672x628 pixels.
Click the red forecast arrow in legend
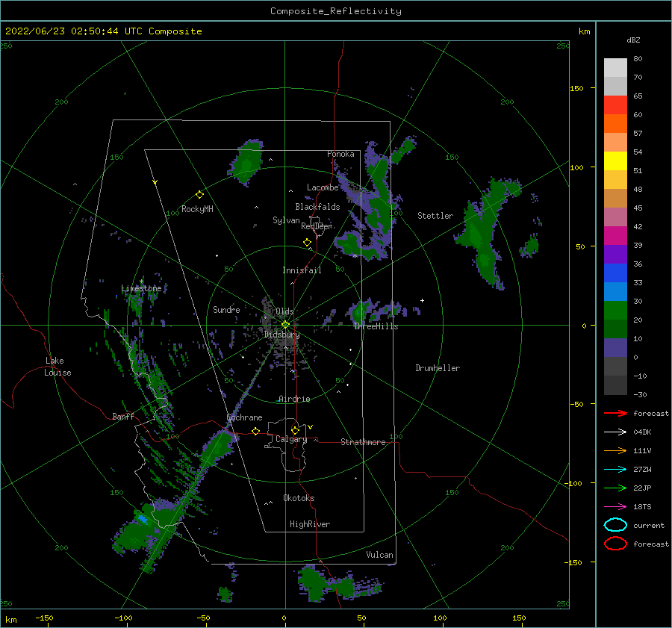pyautogui.click(x=615, y=413)
